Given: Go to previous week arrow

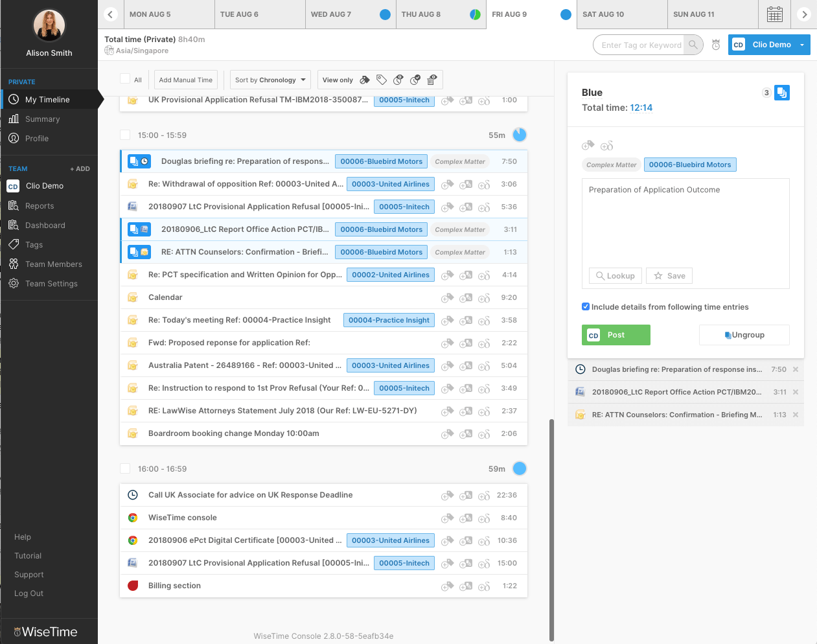Looking at the screenshot, I should (111, 14).
